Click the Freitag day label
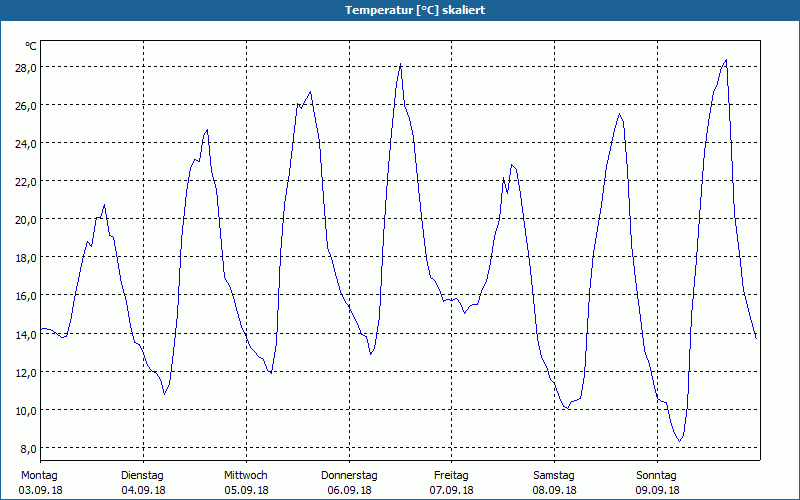The image size is (800, 500). (451, 476)
